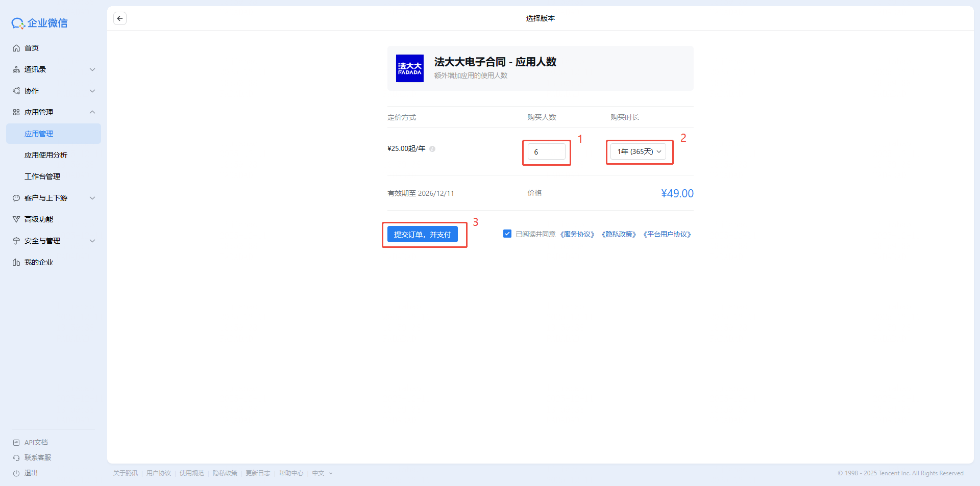This screenshot has width=980, height=486.
Task: Click the headset icon beside 联系客服
Action: [16, 458]
